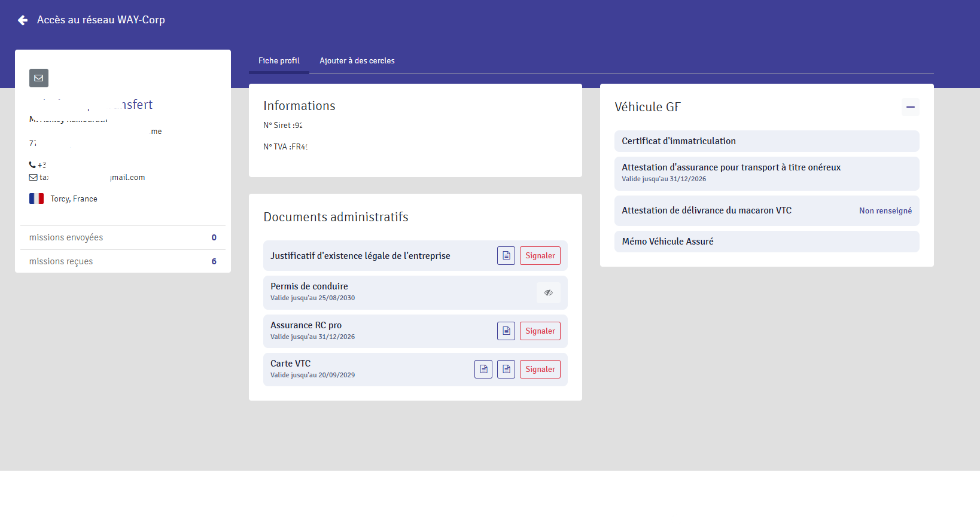Expand the Mémo Véhicule Assuré row
Viewport: 980px width, 525px height.
coord(766,242)
